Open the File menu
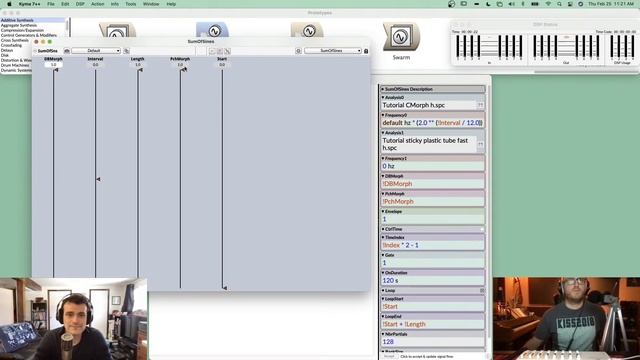Viewport: 640px width, 360px height. 51,4
